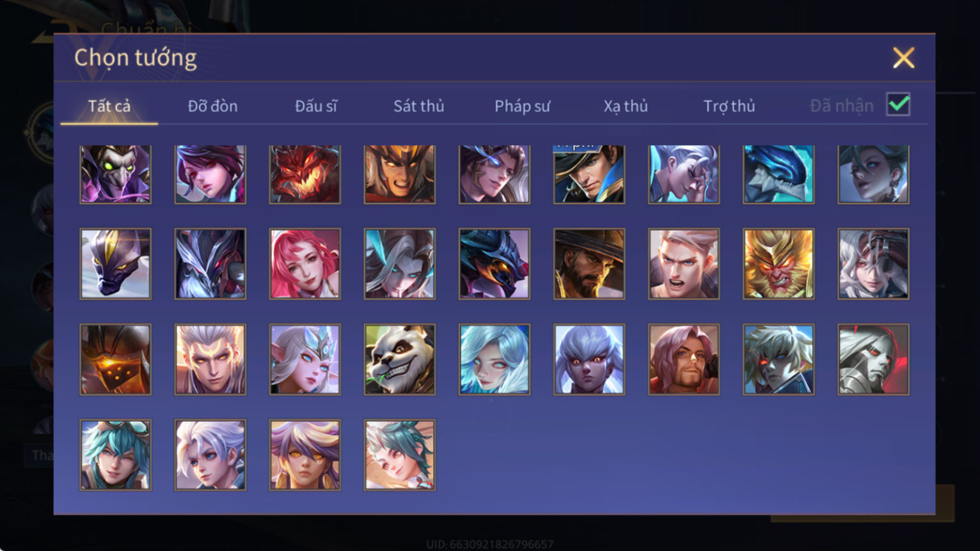Open the Đấu sĩ tab
This screenshot has width=980, height=551.
(x=316, y=106)
